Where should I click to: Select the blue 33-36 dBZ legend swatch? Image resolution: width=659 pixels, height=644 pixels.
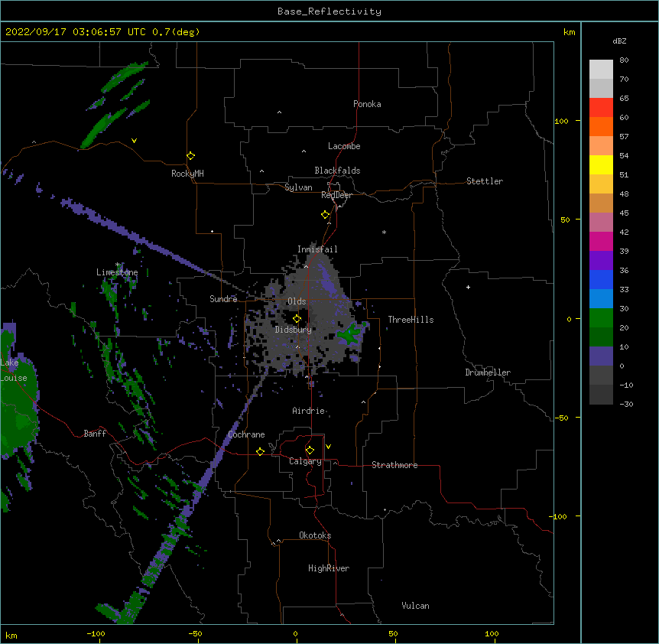pyautogui.click(x=601, y=279)
